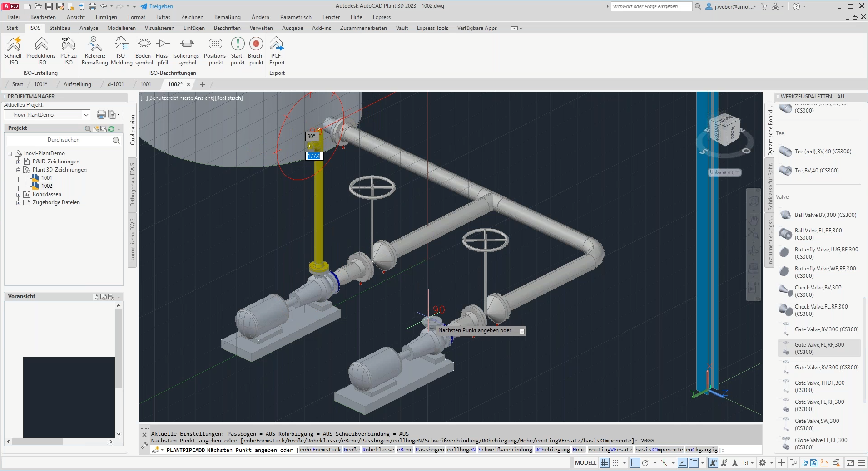The height and width of the screenshot is (471, 868).
Task: Toggle clean screen mode in status bar
Action: 850,463
